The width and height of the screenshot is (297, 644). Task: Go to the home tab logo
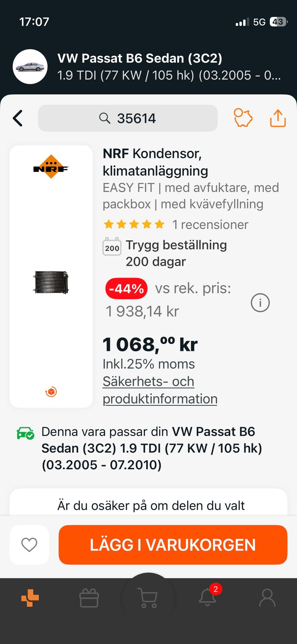[30, 598]
